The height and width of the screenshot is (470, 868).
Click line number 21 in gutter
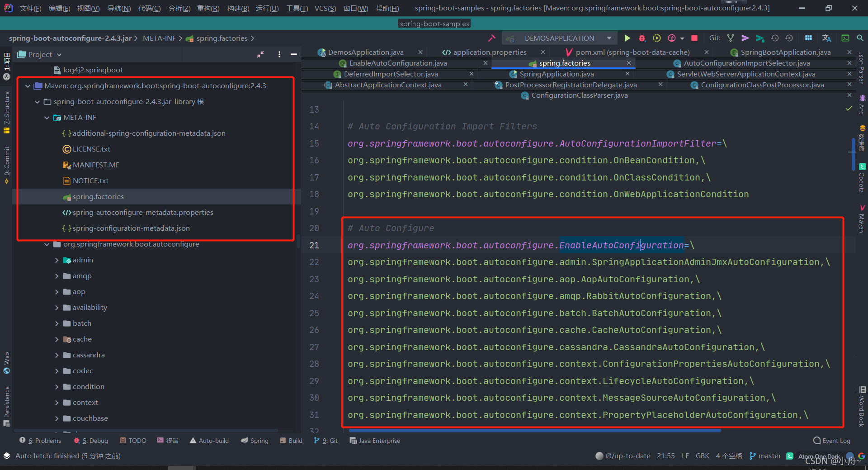click(314, 245)
